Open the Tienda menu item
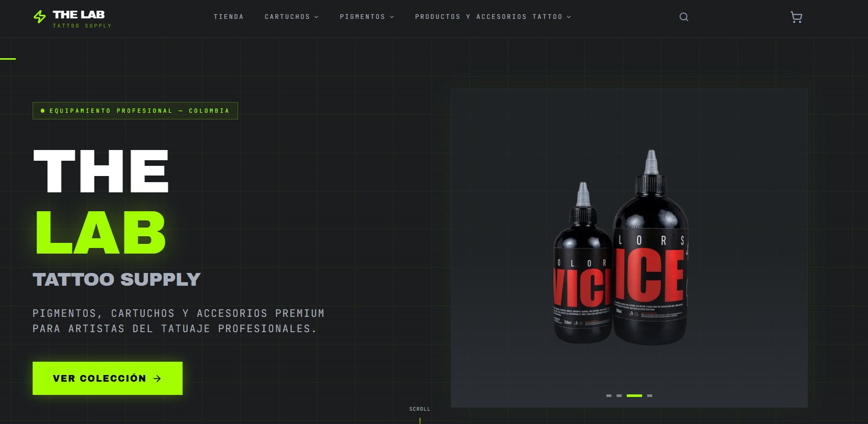The width and height of the screenshot is (868, 424). coord(228,17)
